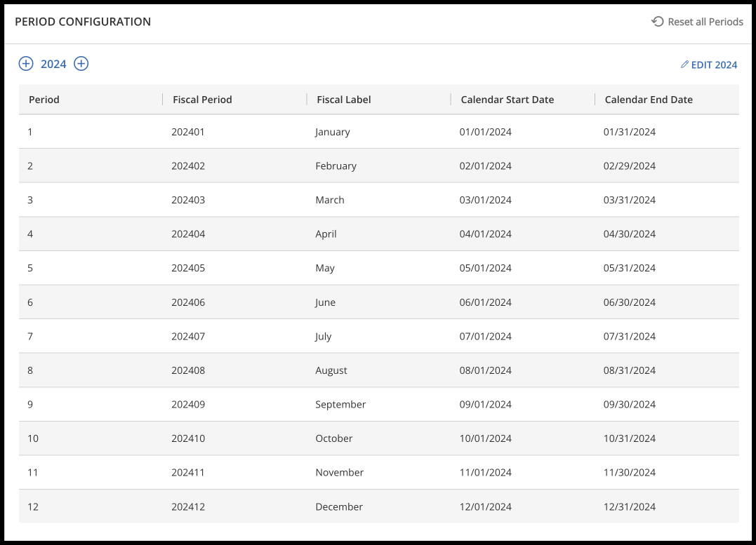Select fiscal period 202412 cell

(x=188, y=507)
